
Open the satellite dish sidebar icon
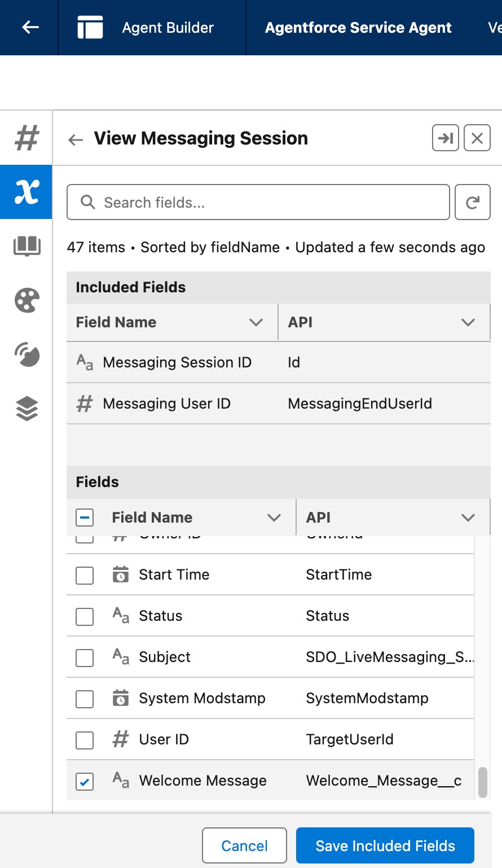click(27, 354)
